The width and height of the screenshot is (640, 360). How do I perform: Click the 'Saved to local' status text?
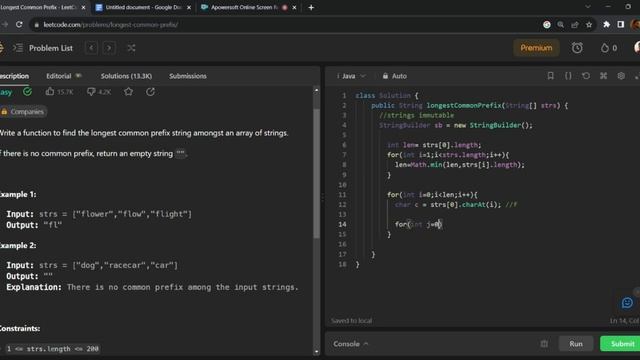351,320
